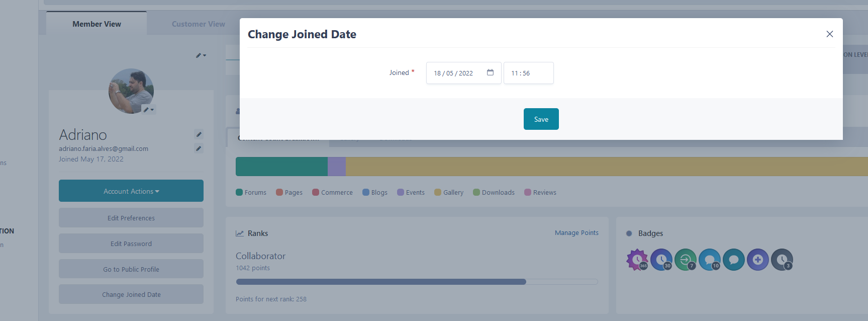
Task: Switch to the Member View tab
Action: [x=97, y=24]
